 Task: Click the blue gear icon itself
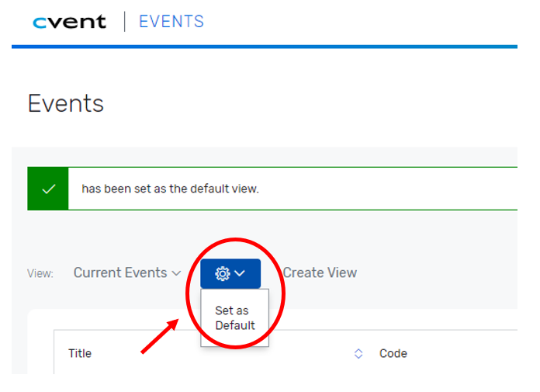tap(223, 273)
